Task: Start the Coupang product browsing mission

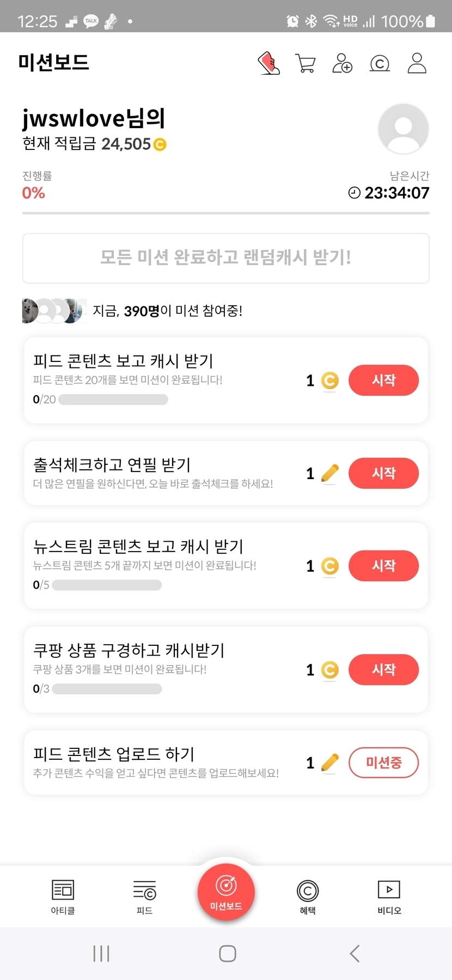Action: (x=383, y=669)
